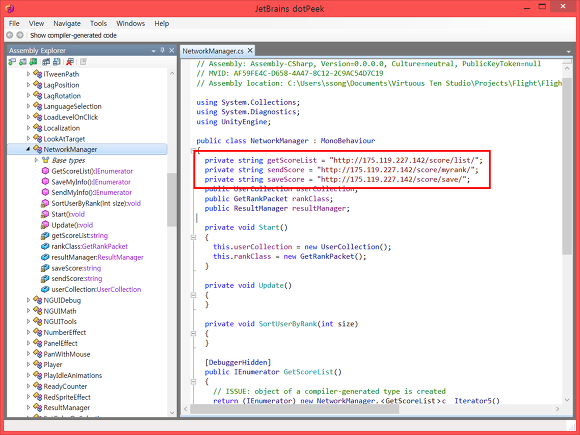Viewport: 580px width, 435px height.
Task: Collapse the Start() method code block
Action: 193,237
